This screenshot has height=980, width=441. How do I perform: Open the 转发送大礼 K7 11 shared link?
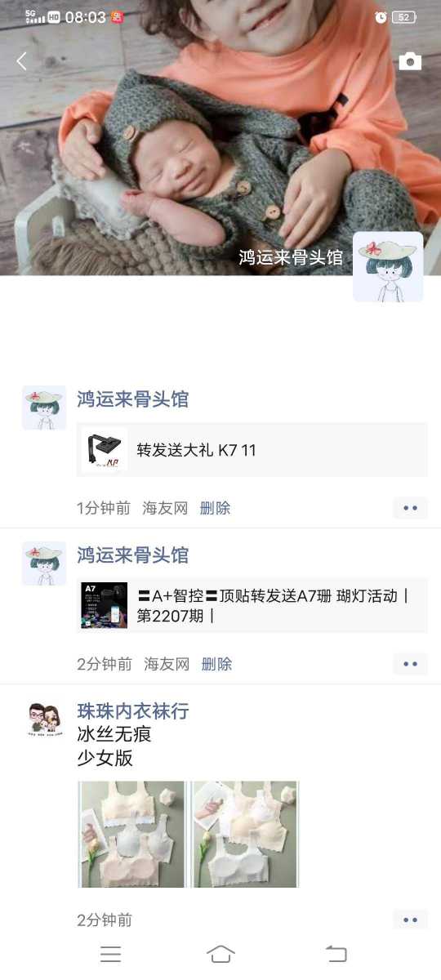(x=252, y=450)
